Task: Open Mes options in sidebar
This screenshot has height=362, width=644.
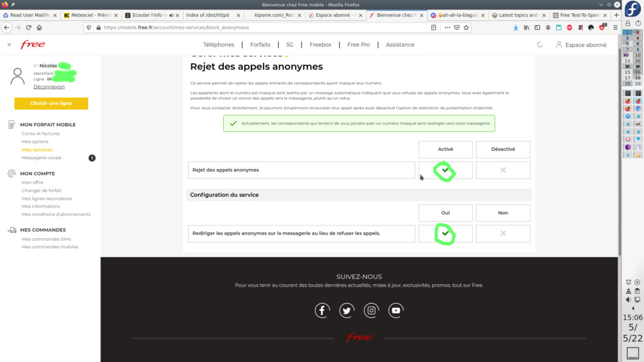Action: [35, 141]
